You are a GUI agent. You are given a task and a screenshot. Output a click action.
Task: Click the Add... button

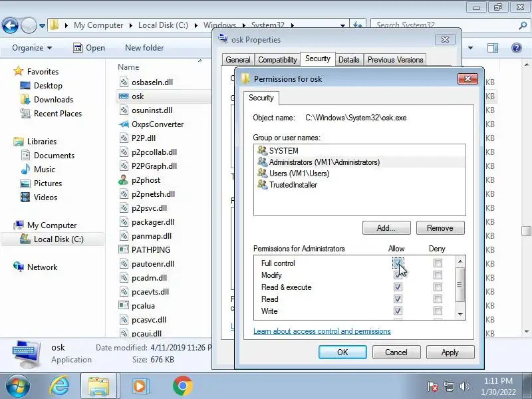[x=386, y=228]
